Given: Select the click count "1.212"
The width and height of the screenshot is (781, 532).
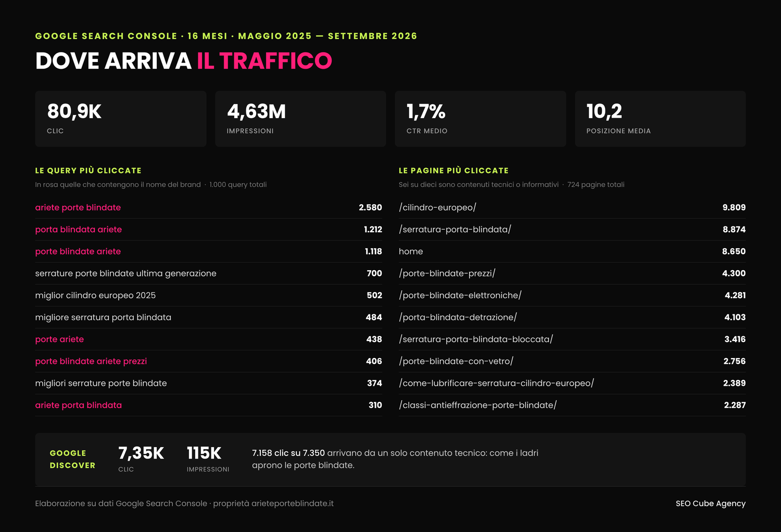Looking at the screenshot, I should point(373,229).
